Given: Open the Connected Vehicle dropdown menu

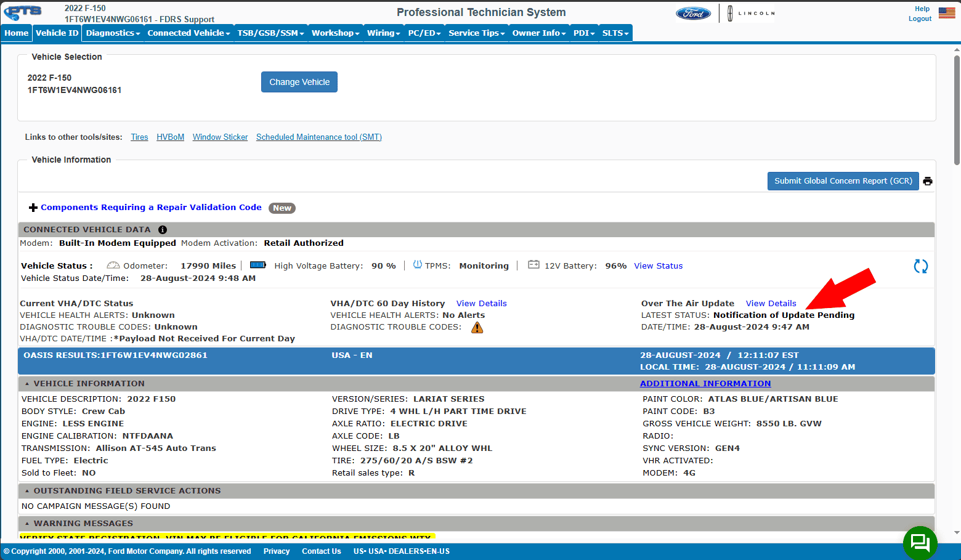Looking at the screenshot, I should tap(189, 33).
